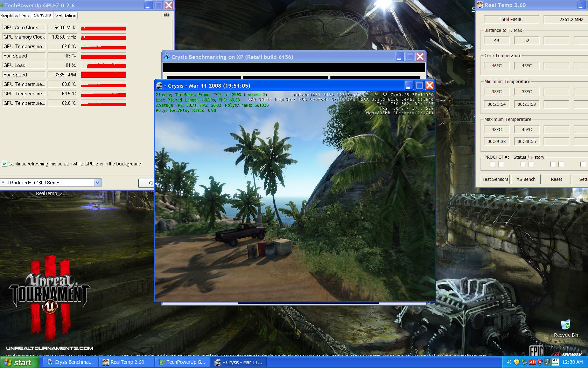Image resolution: width=588 pixels, height=368 pixels.
Task: Switch to Crysis Benchmarking taskbar button
Action: pos(70,362)
